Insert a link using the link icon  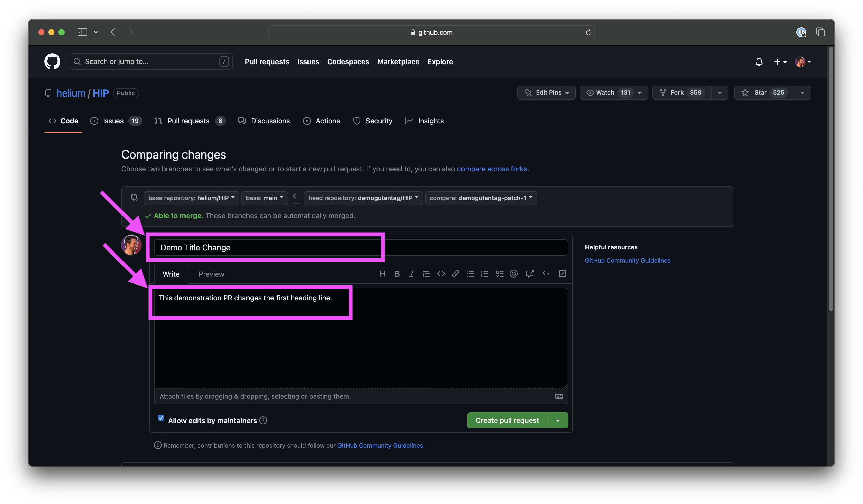[455, 274]
